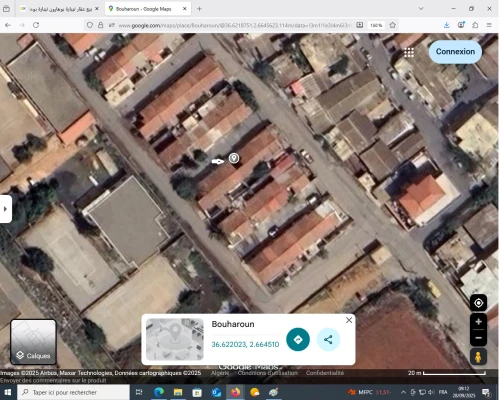Screen dimensions: 500x400
Task: Share this Bouharoun location
Action: (328, 339)
